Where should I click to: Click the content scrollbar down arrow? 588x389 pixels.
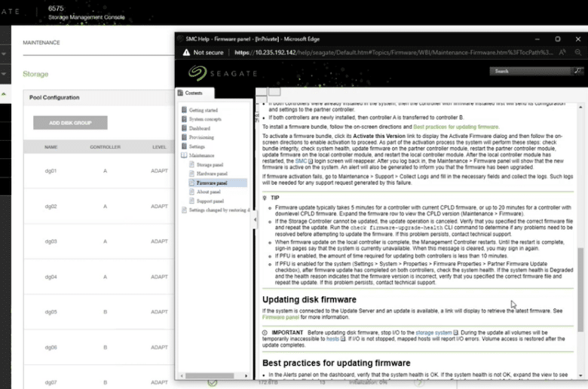[x=580, y=375]
